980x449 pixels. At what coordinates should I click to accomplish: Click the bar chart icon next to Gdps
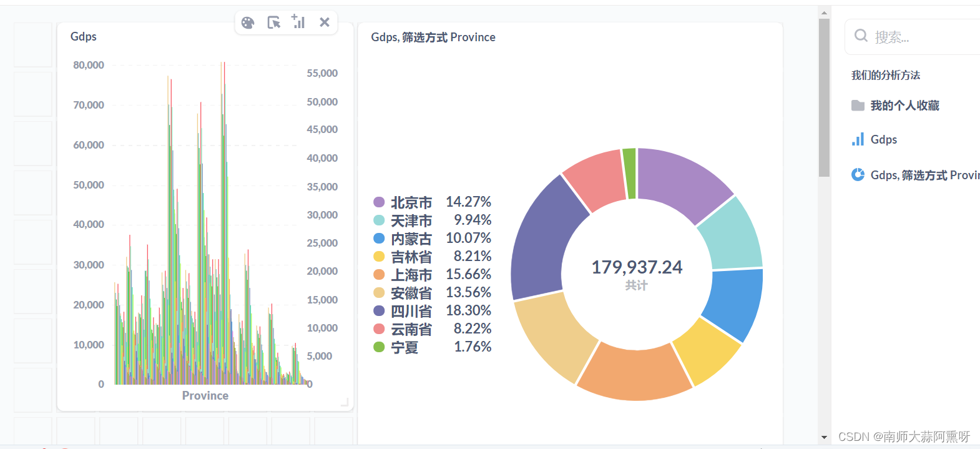click(x=858, y=139)
